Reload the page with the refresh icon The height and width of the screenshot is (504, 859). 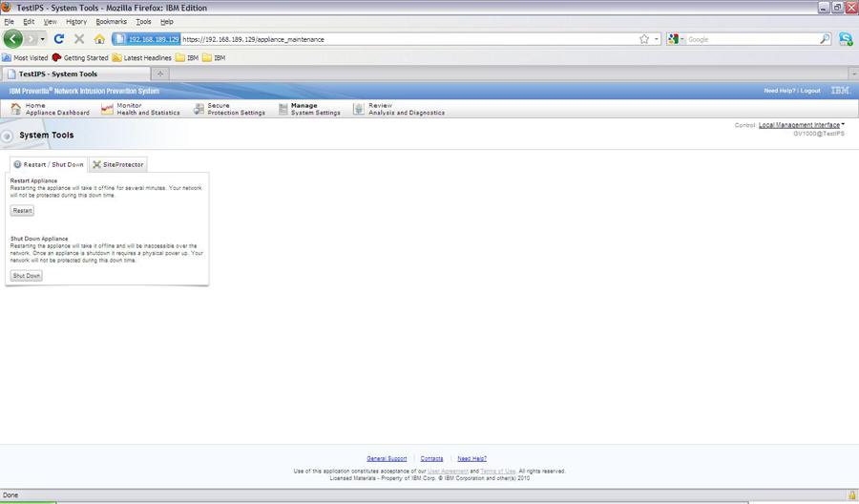click(x=59, y=39)
